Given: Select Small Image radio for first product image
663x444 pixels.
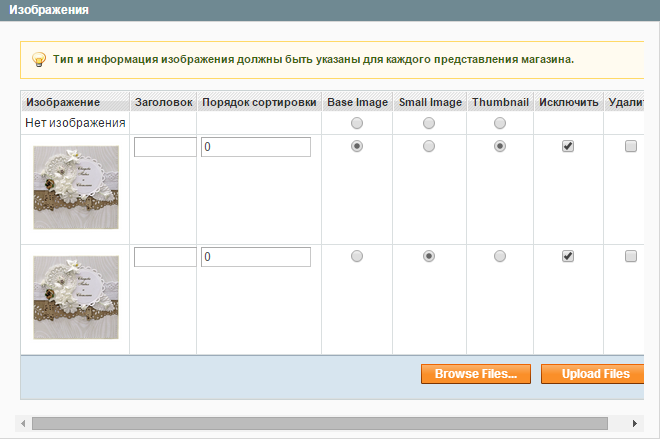Looking at the screenshot, I should tap(429, 146).
